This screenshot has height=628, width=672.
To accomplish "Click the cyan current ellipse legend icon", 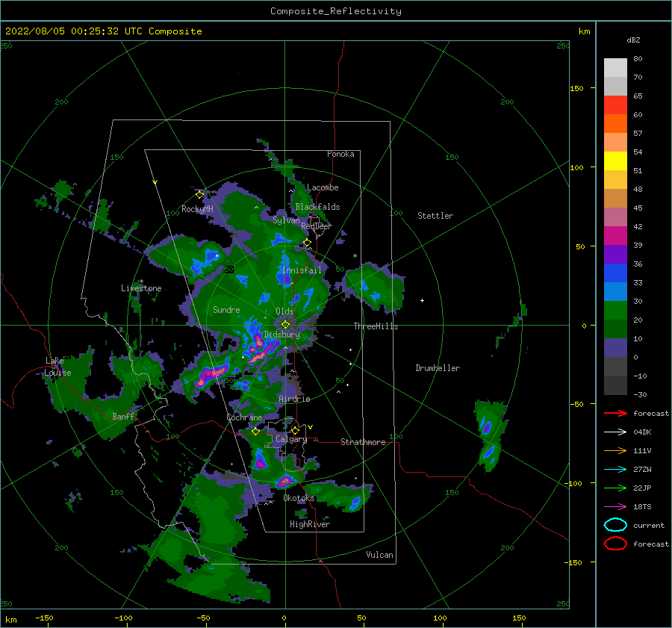I will click(615, 525).
